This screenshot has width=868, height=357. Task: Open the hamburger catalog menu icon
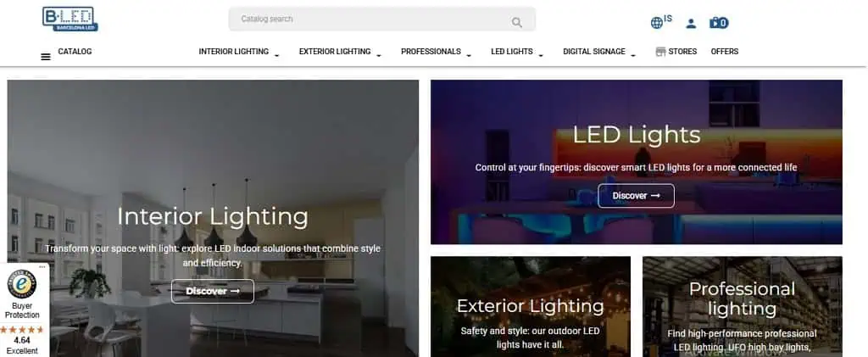(46, 57)
